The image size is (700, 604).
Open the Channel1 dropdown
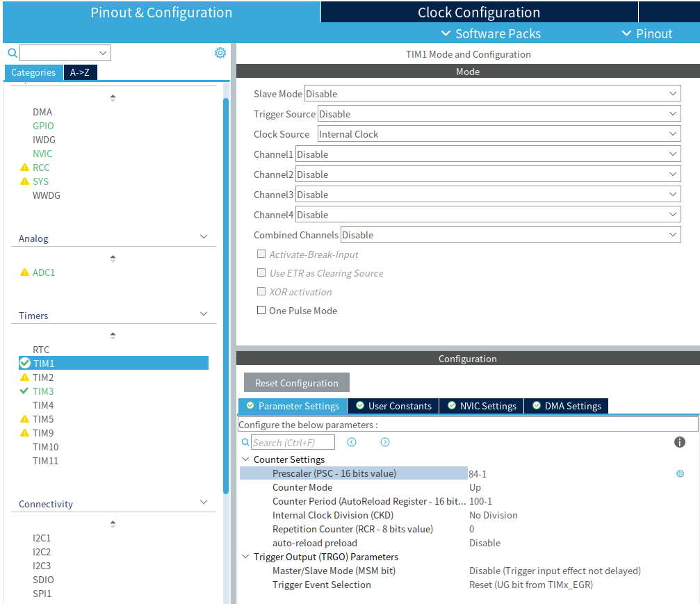(488, 154)
